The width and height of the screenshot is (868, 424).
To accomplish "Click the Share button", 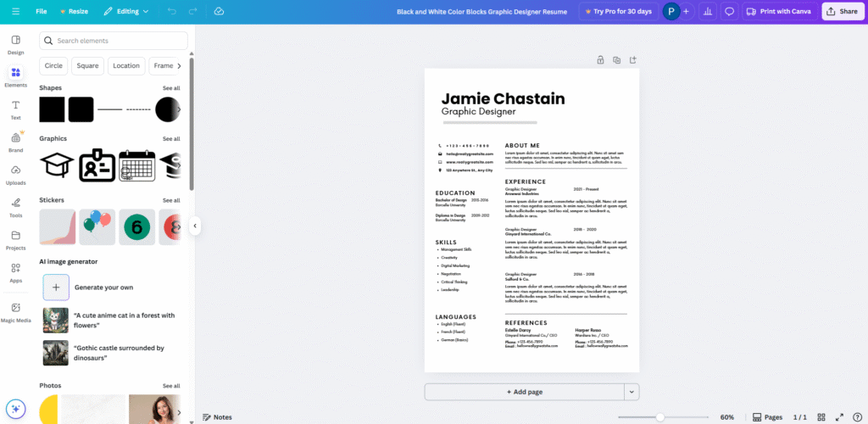I will tap(842, 12).
